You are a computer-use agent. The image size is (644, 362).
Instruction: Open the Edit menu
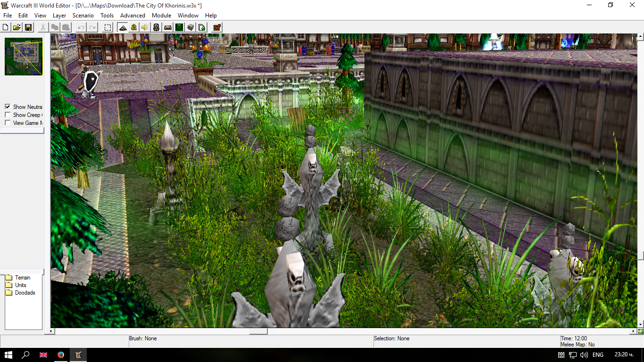(23, 16)
